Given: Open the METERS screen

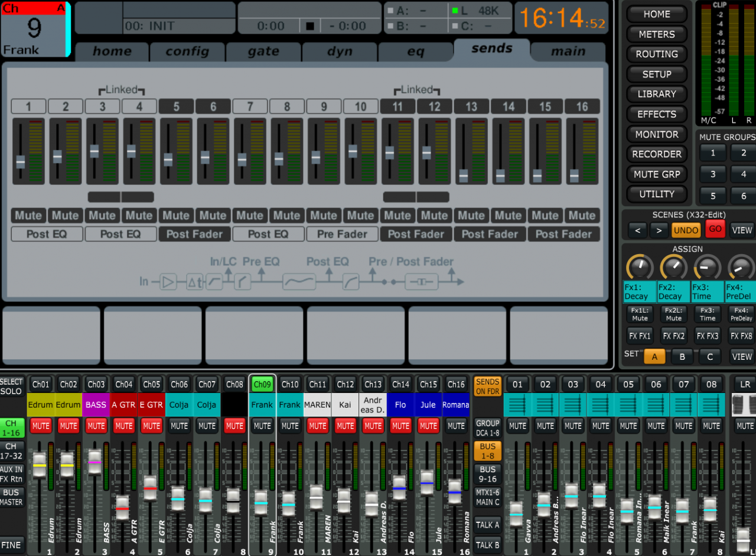Looking at the screenshot, I should (656, 34).
